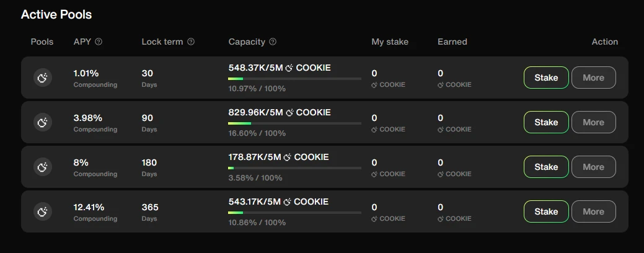Click the cookie icon of the 8% APY pool

point(42,167)
